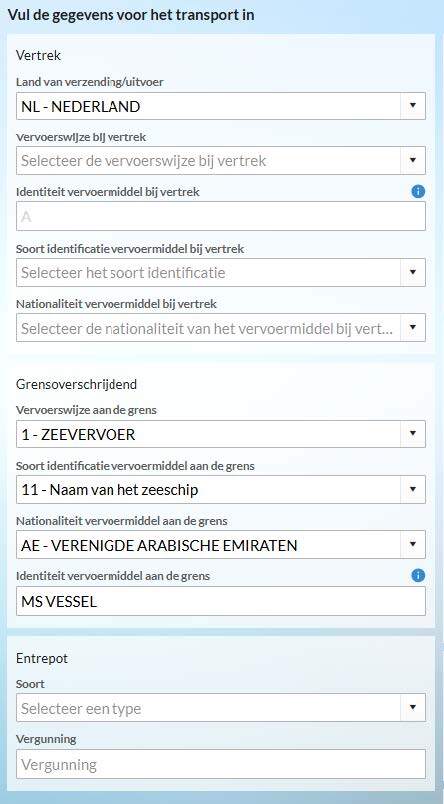Click the Entrepot section heading

point(42,658)
